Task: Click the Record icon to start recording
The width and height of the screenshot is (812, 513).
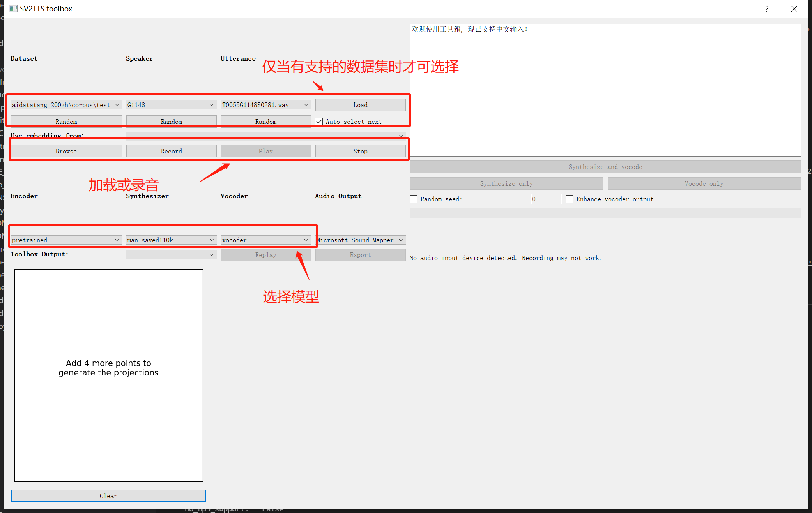Action: point(171,151)
